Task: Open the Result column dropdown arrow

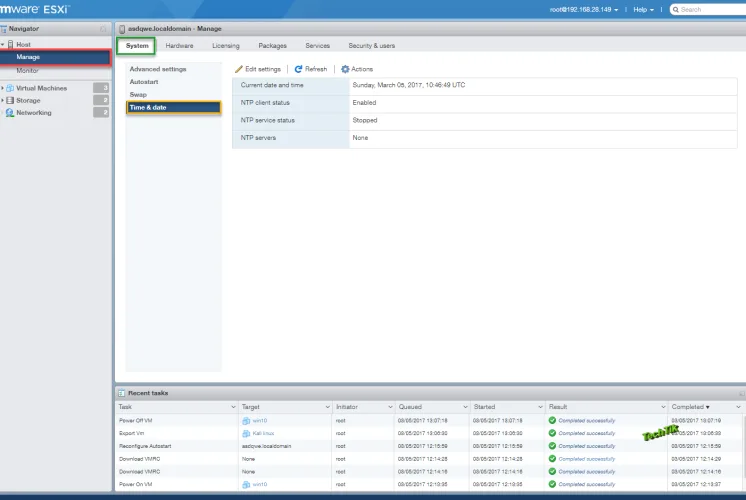Action: 663,407
